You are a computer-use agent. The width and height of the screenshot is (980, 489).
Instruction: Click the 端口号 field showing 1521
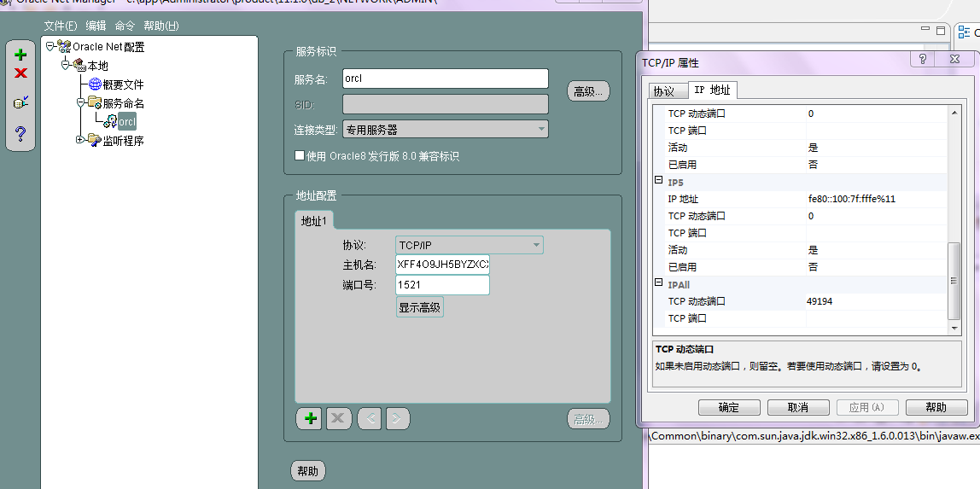442,285
